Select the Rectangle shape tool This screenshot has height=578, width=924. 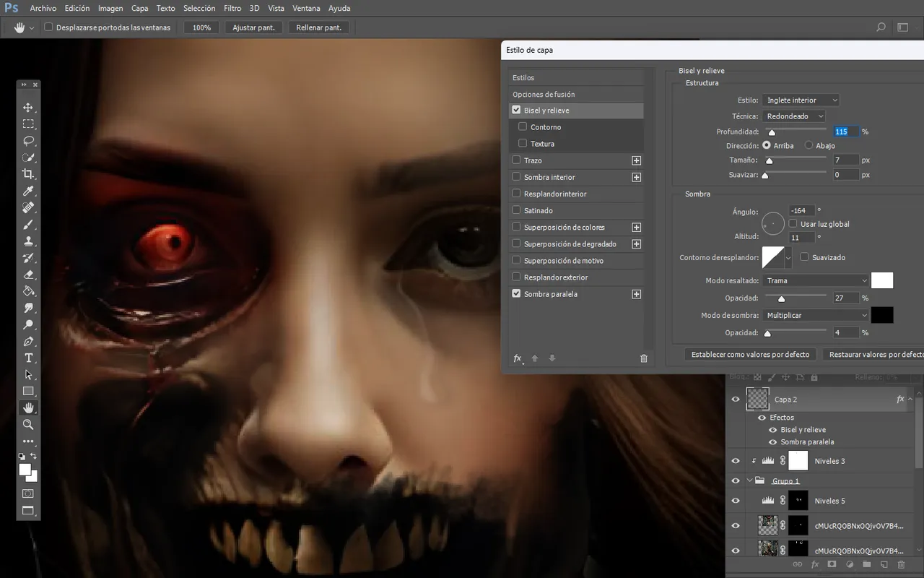(28, 392)
